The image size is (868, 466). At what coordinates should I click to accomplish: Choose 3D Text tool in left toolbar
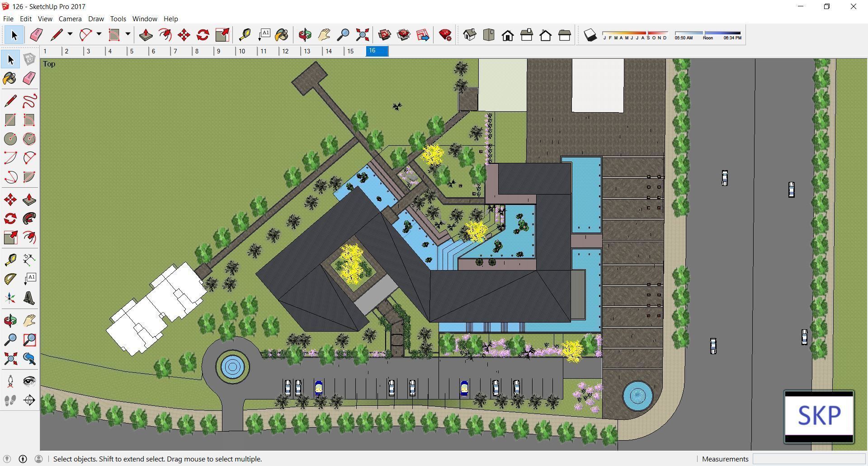29,298
